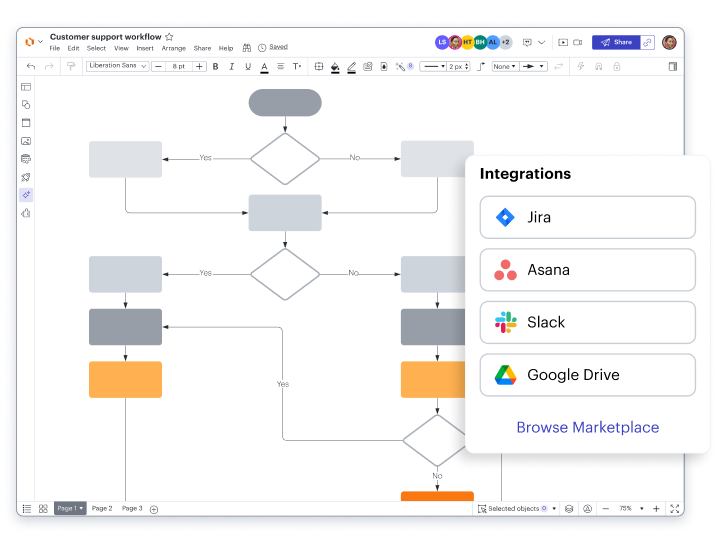The height and width of the screenshot is (540, 720).
Task: Open the Arrange menu
Action: (x=173, y=48)
